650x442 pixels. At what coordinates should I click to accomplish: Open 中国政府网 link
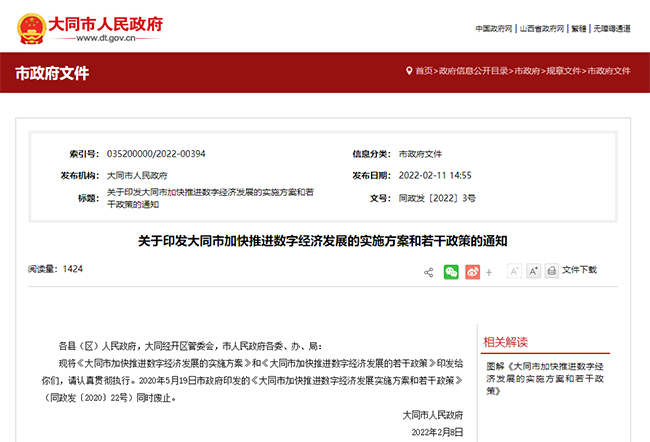(494, 29)
